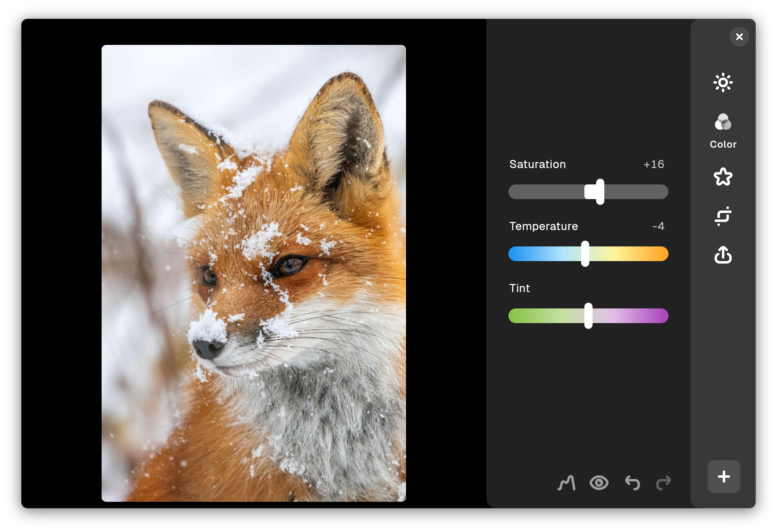Click the fox photo preview
The height and width of the screenshot is (532, 777).
click(x=253, y=273)
